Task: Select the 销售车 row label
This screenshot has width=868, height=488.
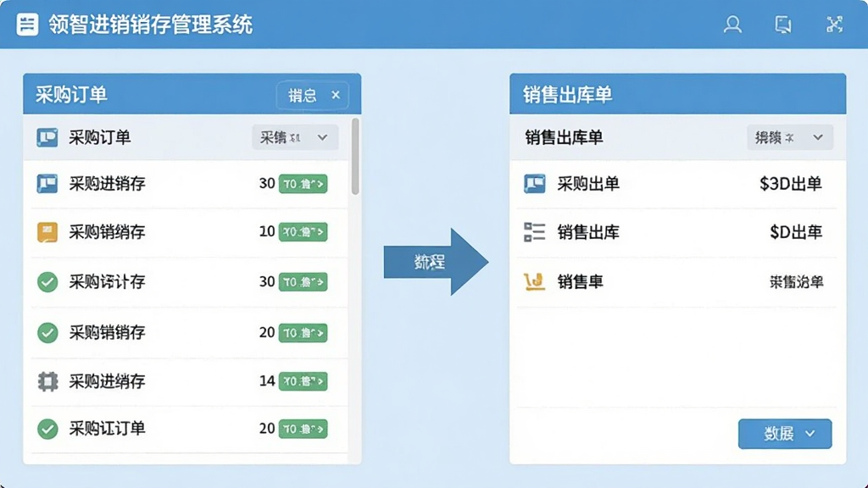Action: [x=580, y=282]
